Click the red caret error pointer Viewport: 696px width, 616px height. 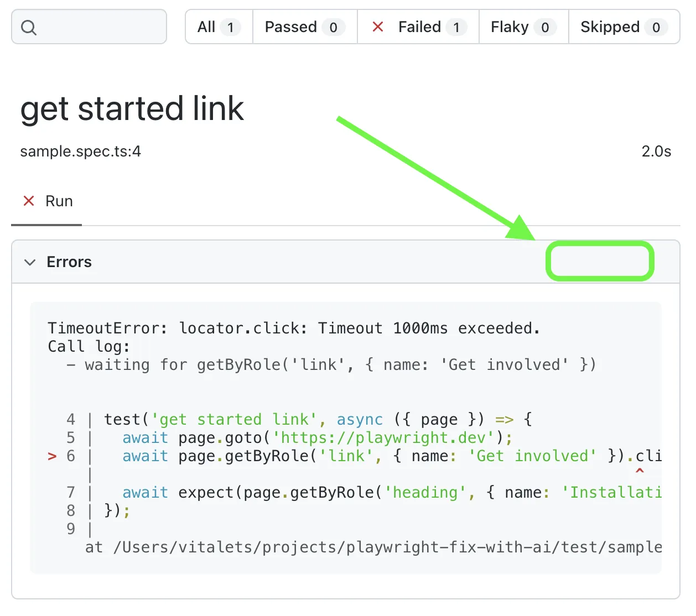tap(640, 471)
